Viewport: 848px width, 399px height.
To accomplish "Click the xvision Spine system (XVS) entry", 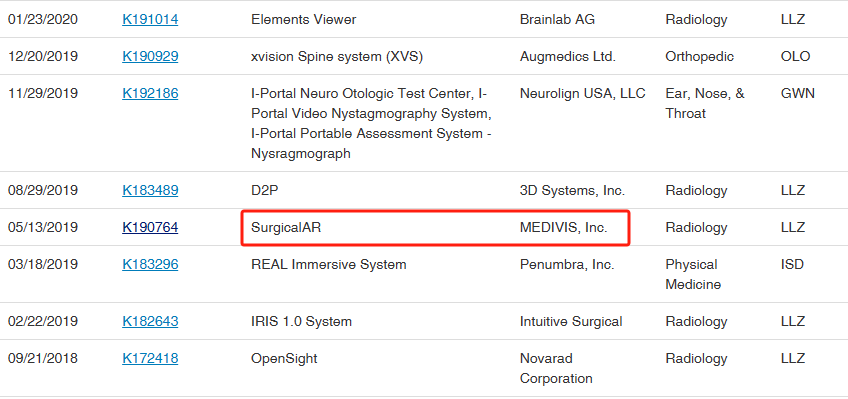I will tap(337, 57).
